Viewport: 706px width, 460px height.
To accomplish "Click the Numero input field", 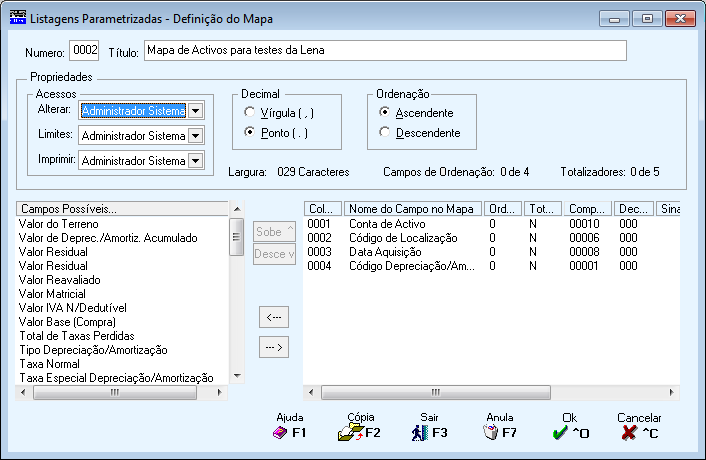I will pos(84,50).
